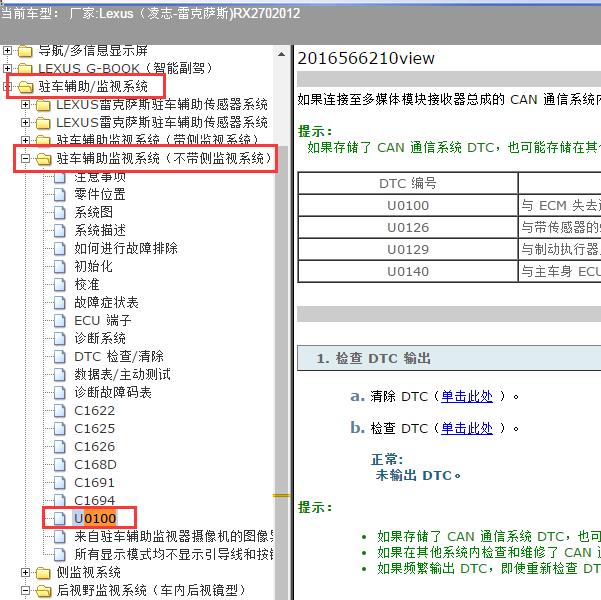Viewport: 601px width, 600px height.
Task: Follow the 单击此处 link for 检查 DTC
Action: pyautogui.click(x=467, y=428)
